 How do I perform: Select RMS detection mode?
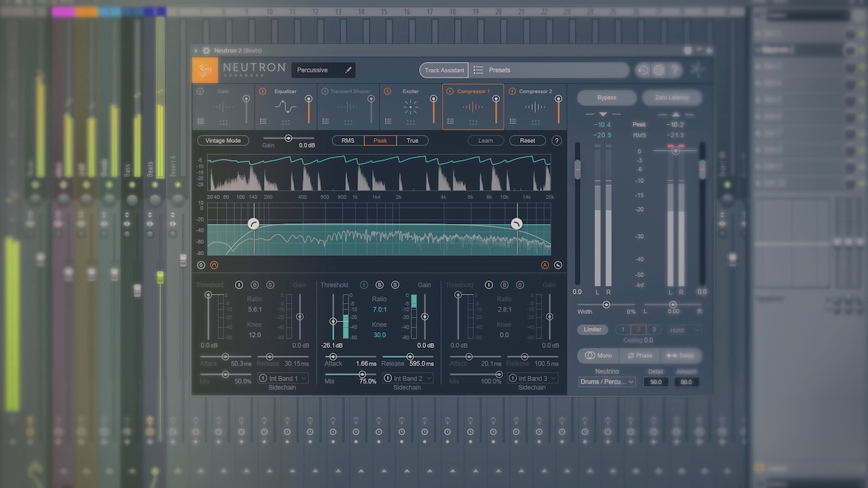coord(348,141)
